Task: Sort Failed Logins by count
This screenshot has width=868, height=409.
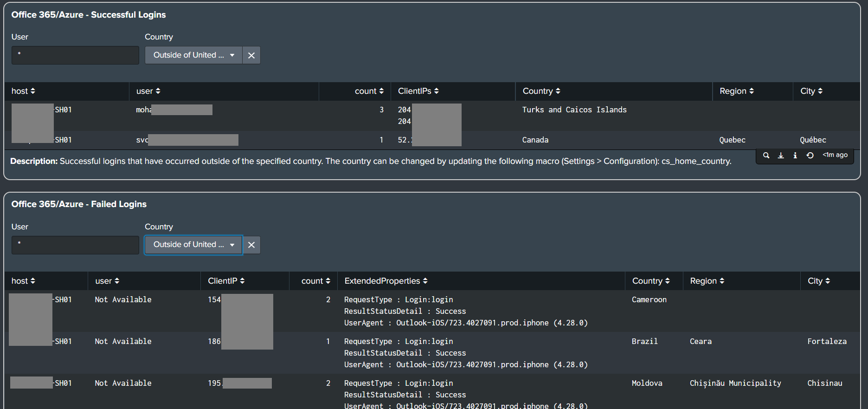Action: pyautogui.click(x=316, y=281)
